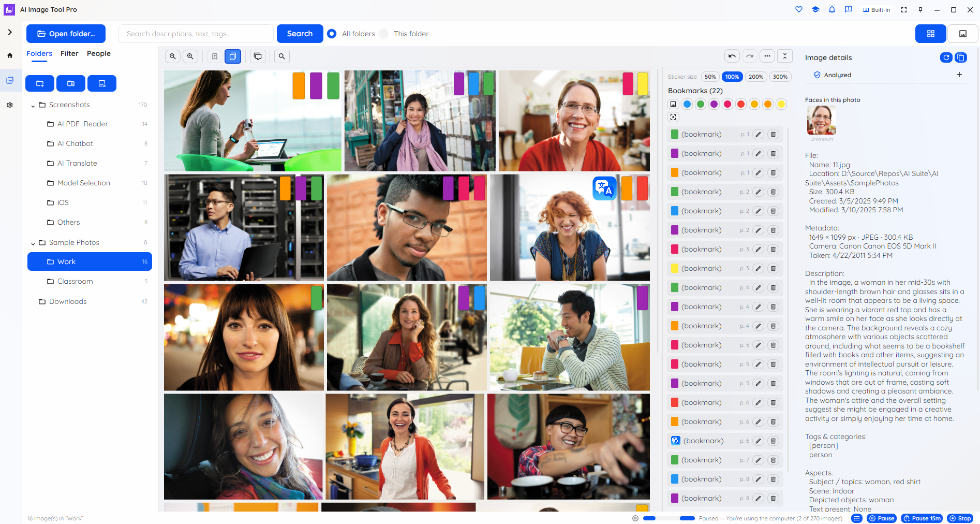Click the image filter icon under Bookmarks
The image size is (980, 524).
click(673, 104)
